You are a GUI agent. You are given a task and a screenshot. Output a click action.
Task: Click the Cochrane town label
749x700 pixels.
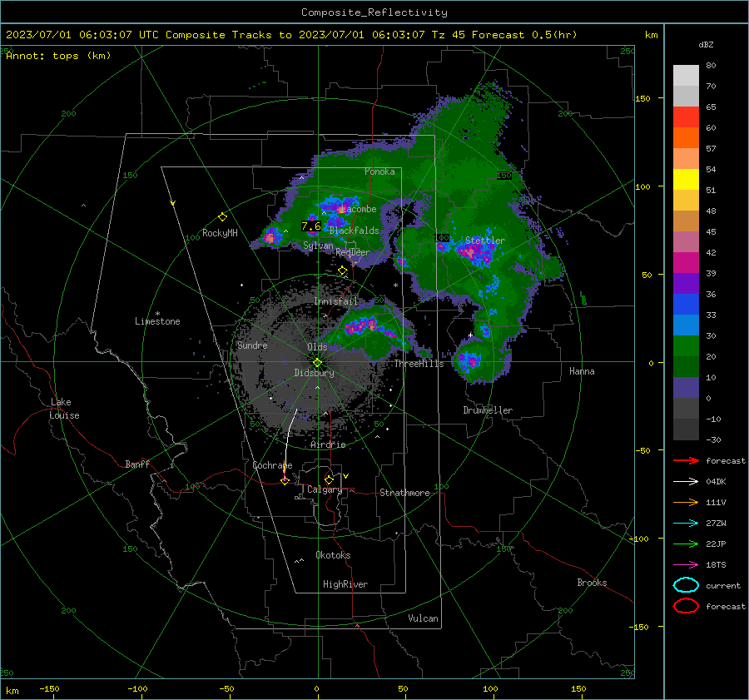(272, 465)
